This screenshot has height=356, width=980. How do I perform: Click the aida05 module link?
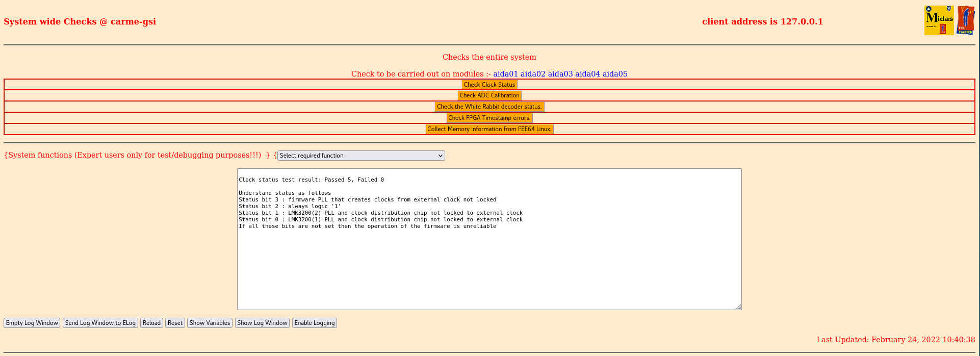(x=615, y=74)
